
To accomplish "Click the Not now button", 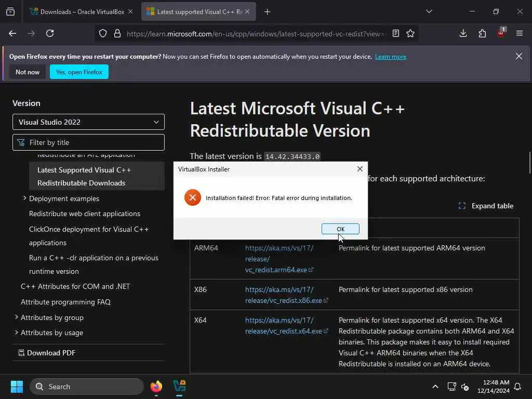I will click(28, 72).
